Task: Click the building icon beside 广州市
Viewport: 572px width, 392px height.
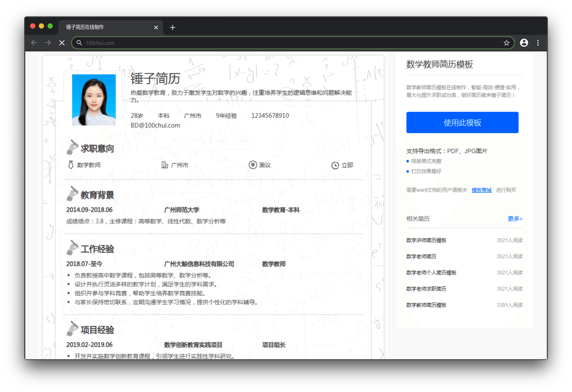Action: pyautogui.click(x=165, y=165)
